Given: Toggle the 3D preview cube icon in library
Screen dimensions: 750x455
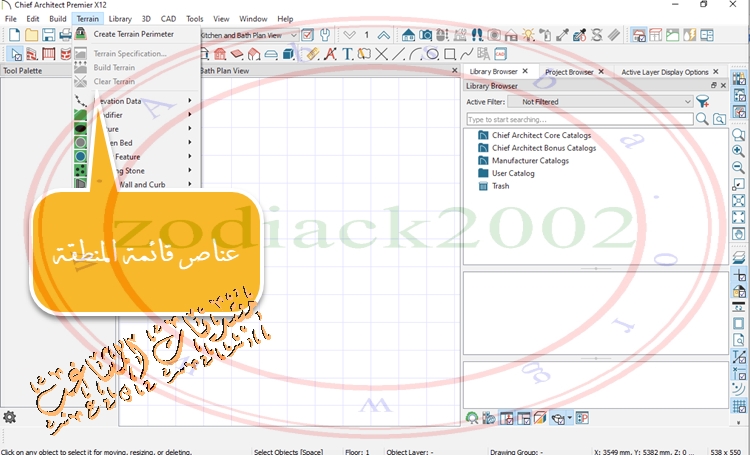Looking at the screenshot, I should click(540, 419).
